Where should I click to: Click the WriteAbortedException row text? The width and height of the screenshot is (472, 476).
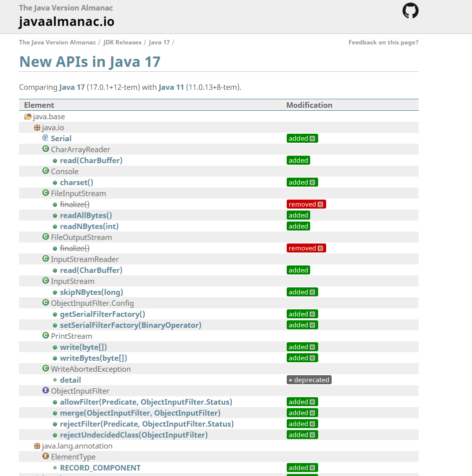click(91, 369)
